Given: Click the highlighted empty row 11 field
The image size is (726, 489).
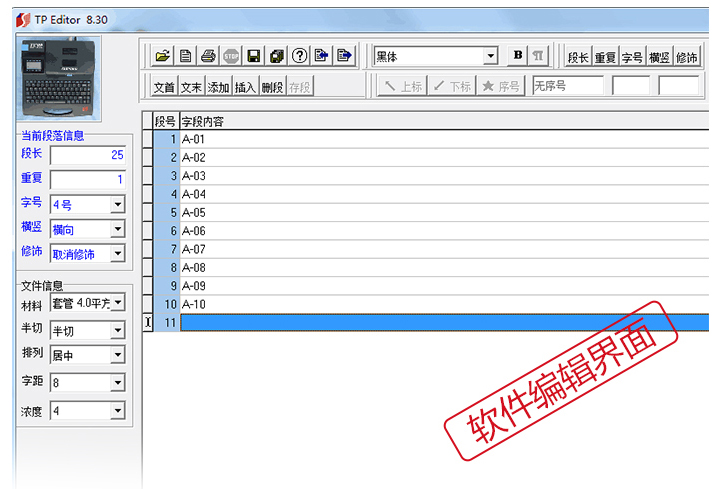Looking at the screenshot, I should tap(440, 322).
